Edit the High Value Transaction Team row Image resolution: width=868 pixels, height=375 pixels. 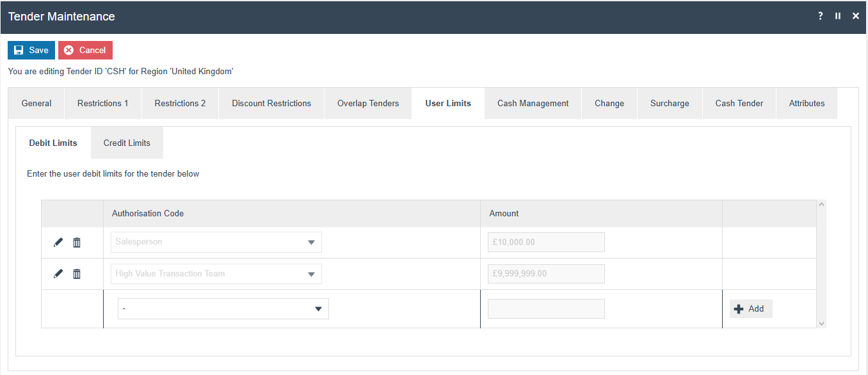tap(58, 273)
